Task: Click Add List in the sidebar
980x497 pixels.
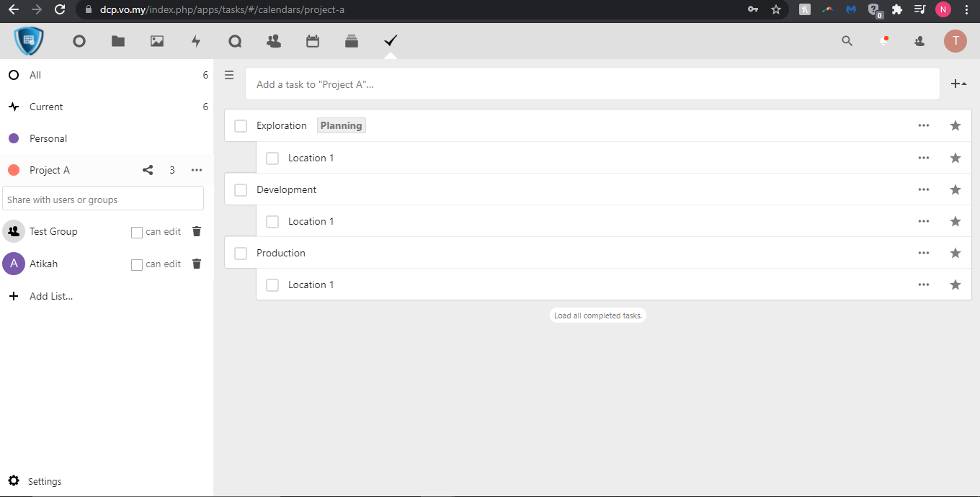Action: (50, 296)
